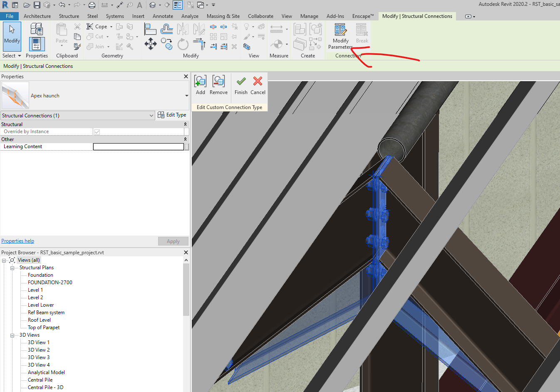Open the Cope tool in Geometry panel
The width and height of the screenshot is (560, 392).
click(97, 26)
